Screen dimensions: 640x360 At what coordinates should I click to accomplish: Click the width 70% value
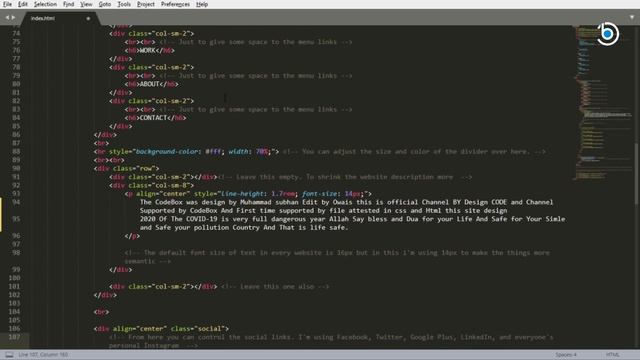(x=263, y=151)
